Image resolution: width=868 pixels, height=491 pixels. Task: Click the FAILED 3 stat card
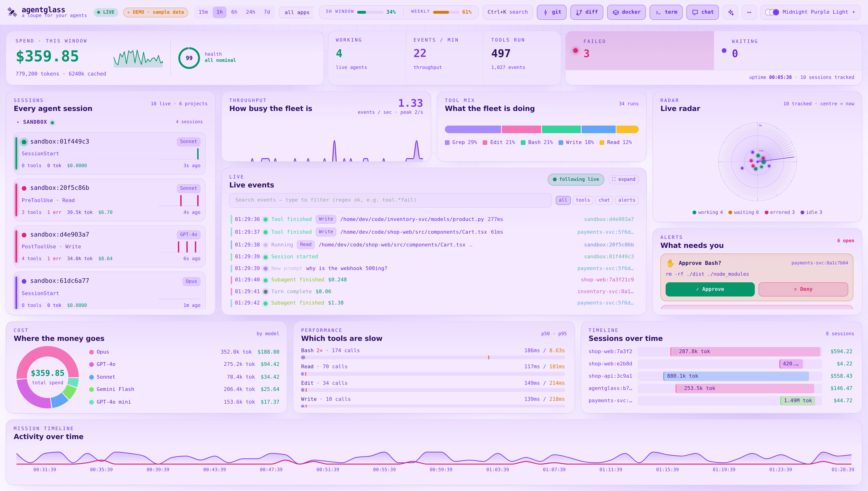pos(639,51)
